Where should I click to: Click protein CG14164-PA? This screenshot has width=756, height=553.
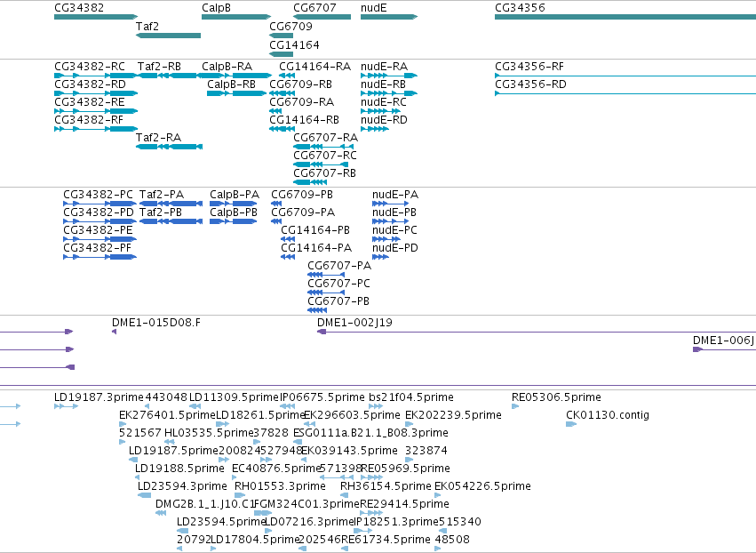click(316, 247)
